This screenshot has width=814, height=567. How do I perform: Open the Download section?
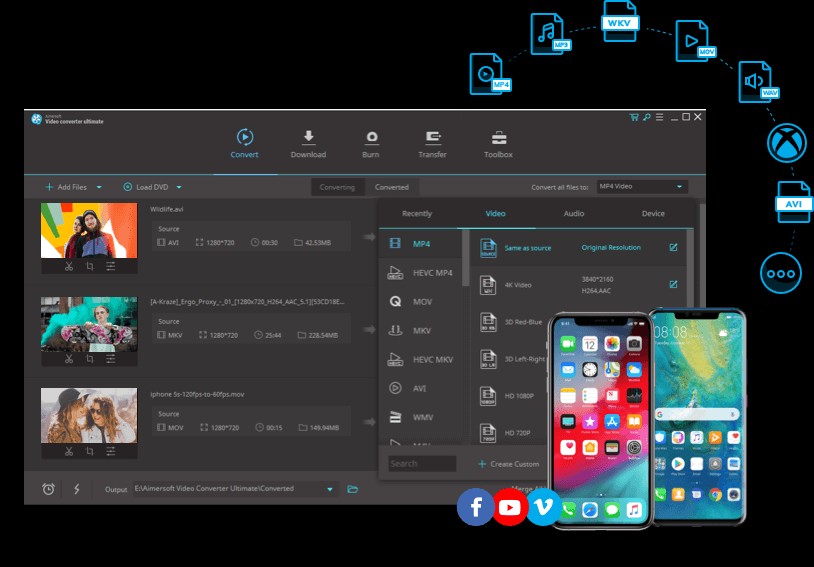pyautogui.click(x=308, y=144)
